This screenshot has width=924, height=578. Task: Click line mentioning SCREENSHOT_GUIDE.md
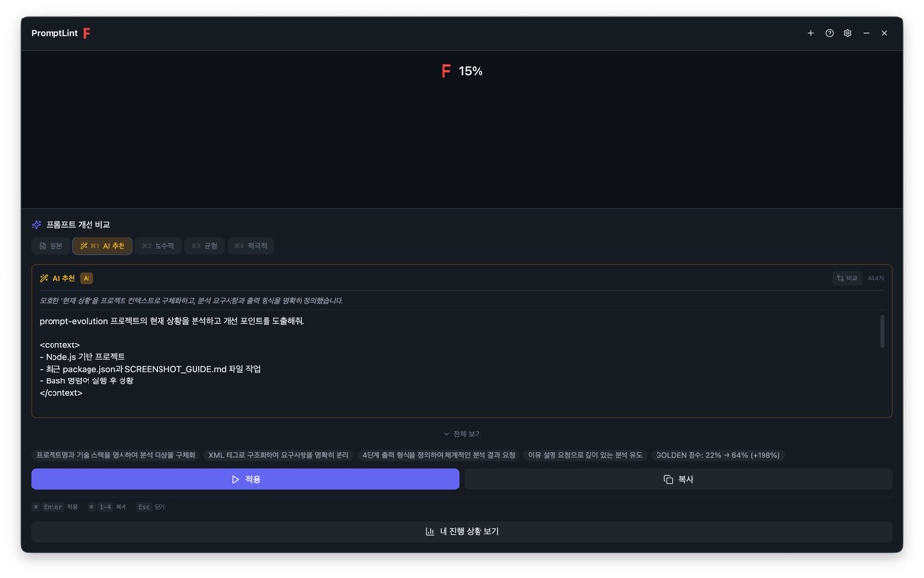(150, 369)
